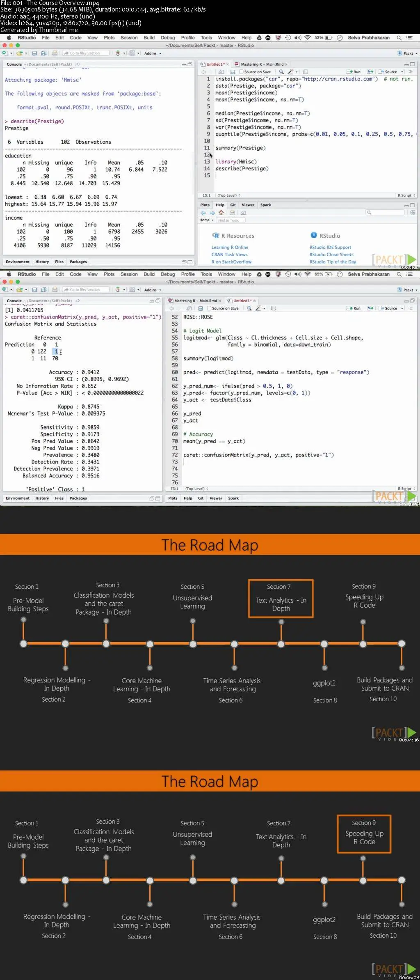This screenshot has height=980, width=420.
Task: Open RStudio IDE Support link
Action: pos(330,248)
